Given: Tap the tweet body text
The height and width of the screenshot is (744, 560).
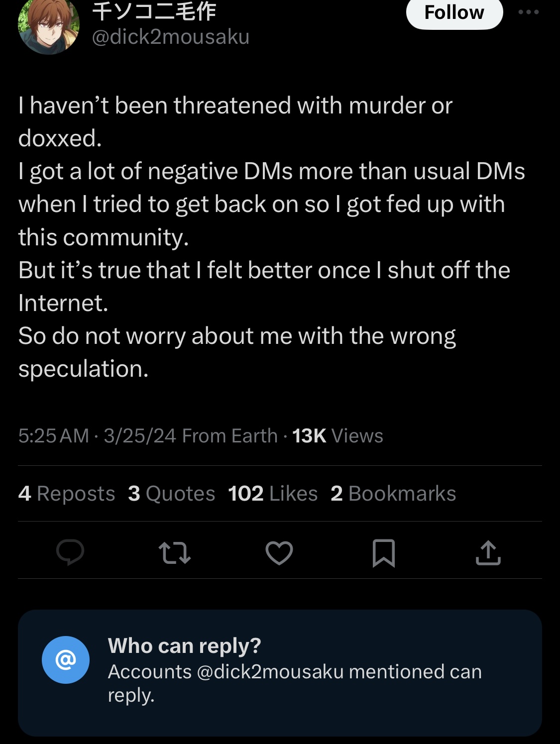Looking at the screenshot, I should [x=272, y=237].
